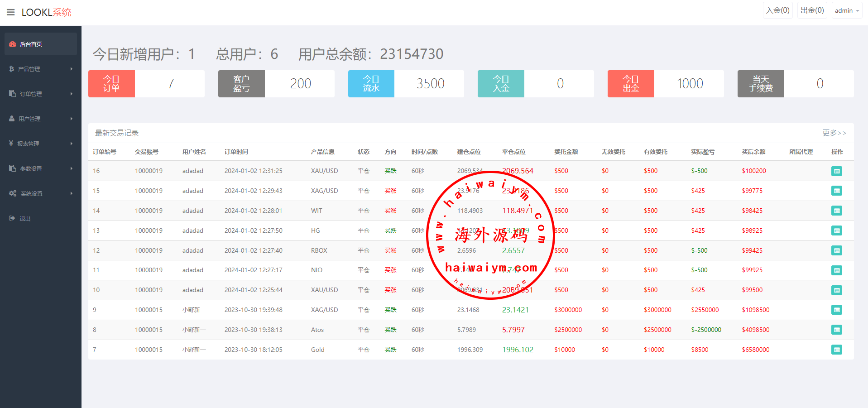Expand the 参数设置 submenu arrow
The image size is (868, 408).
[x=72, y=168]
